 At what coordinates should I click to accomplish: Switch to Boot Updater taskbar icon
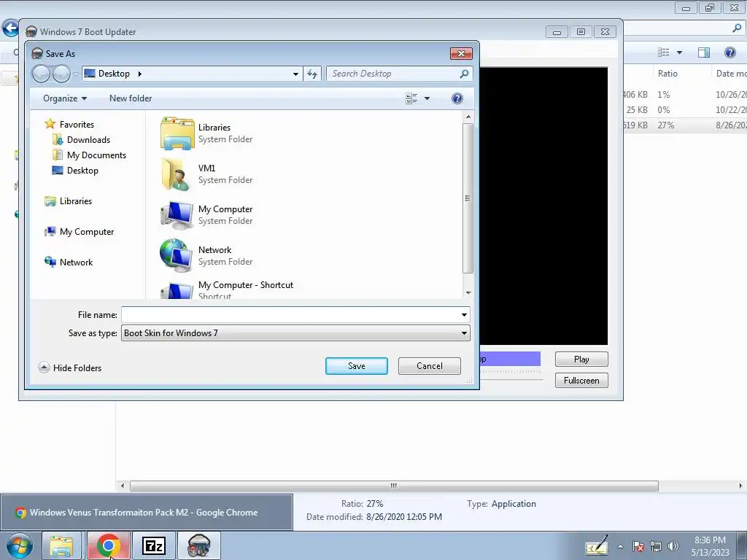198,545
